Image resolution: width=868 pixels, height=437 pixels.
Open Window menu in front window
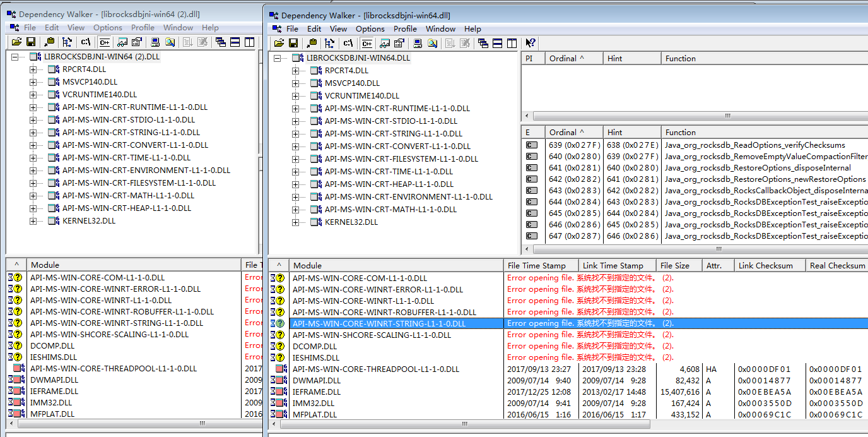[440, 28]
